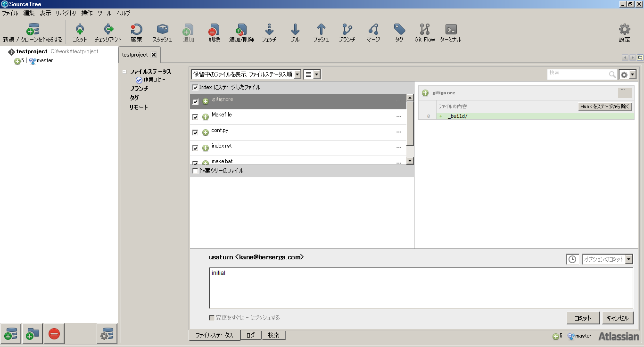
Task: Open conf.py row ellipsis menu
Action: 399,132
